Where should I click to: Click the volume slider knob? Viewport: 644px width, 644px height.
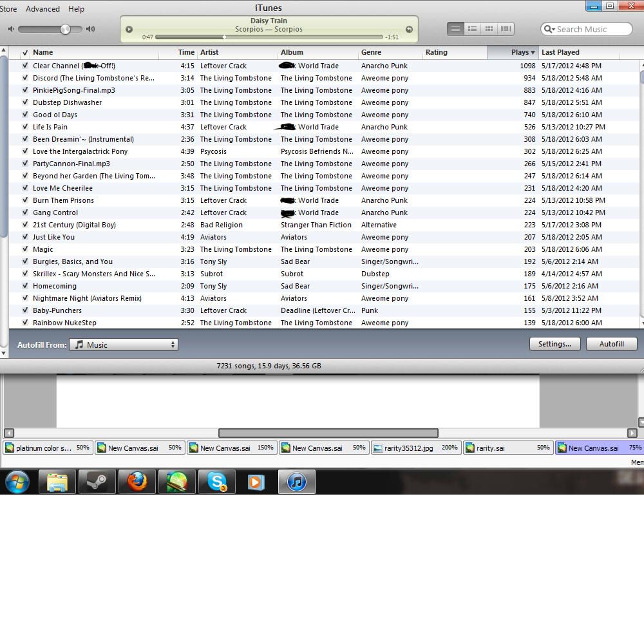65,29
